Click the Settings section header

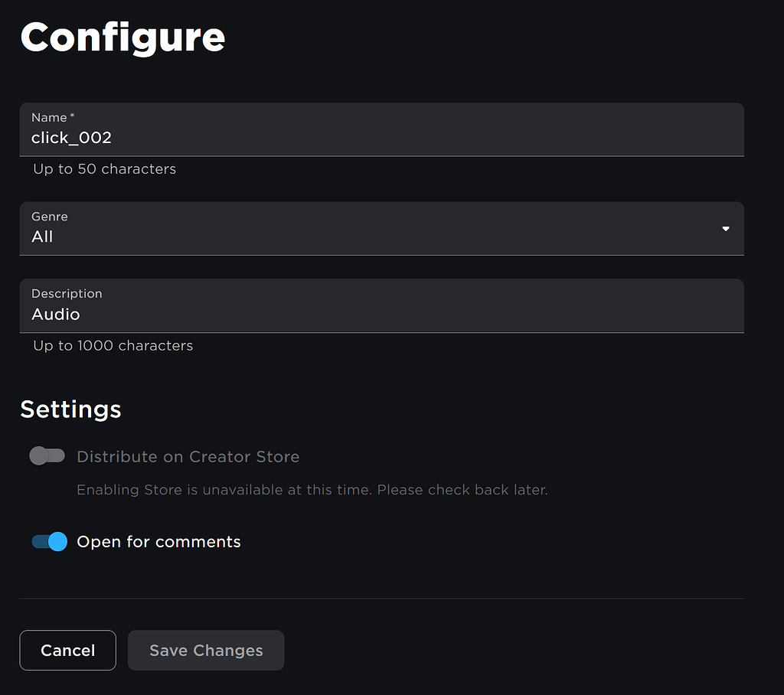pyautogui.click(x=70, y=409)
